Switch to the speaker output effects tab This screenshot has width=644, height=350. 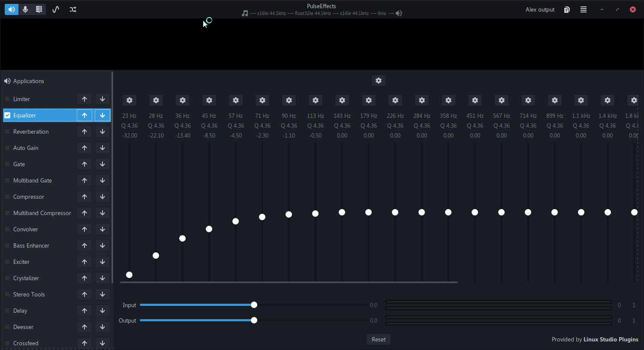tap(12, 9)
